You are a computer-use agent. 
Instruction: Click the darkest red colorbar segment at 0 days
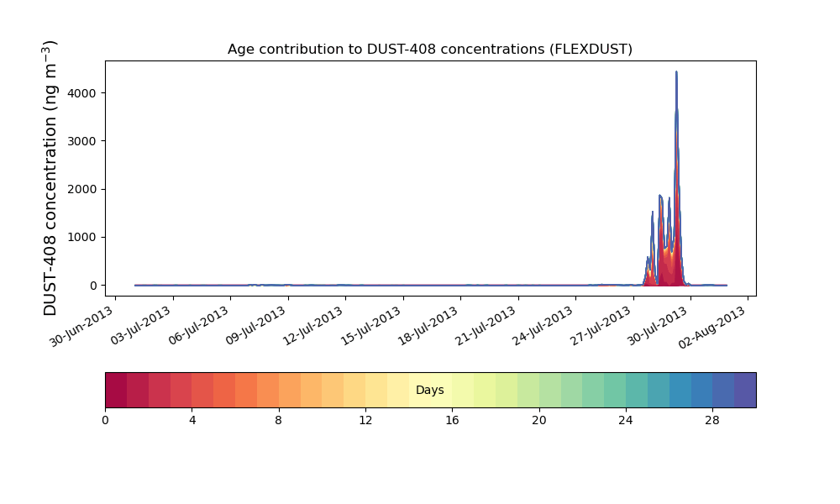tap(116, 390)
